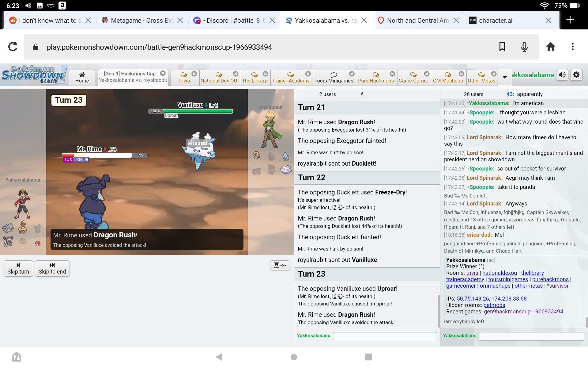Open the gamecorner room link

tap(461, 286)
